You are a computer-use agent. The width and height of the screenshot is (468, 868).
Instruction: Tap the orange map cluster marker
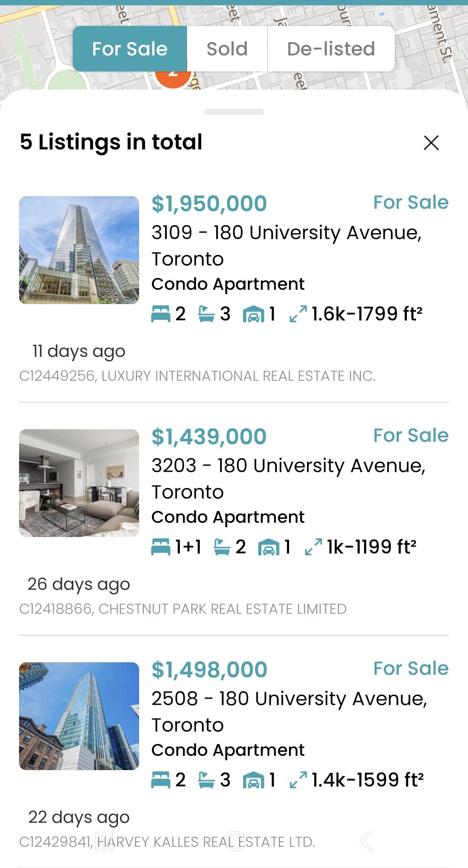click(x=173, y=79)
